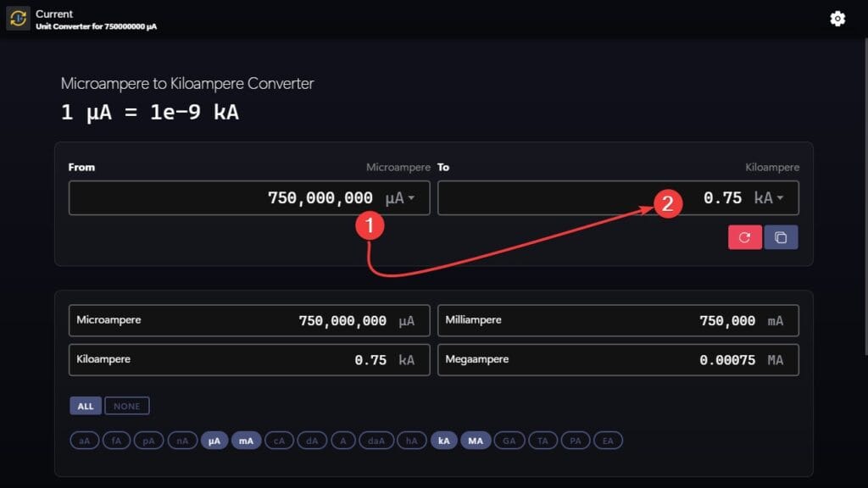868x488 pixels.
Task: Open settings via the gear icon
Action: [837, 19]
